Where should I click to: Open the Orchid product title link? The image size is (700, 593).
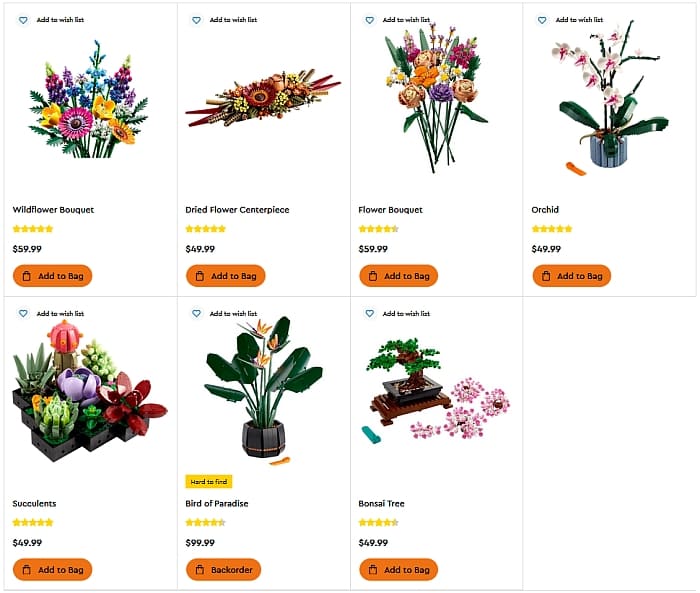coord(545,210)
